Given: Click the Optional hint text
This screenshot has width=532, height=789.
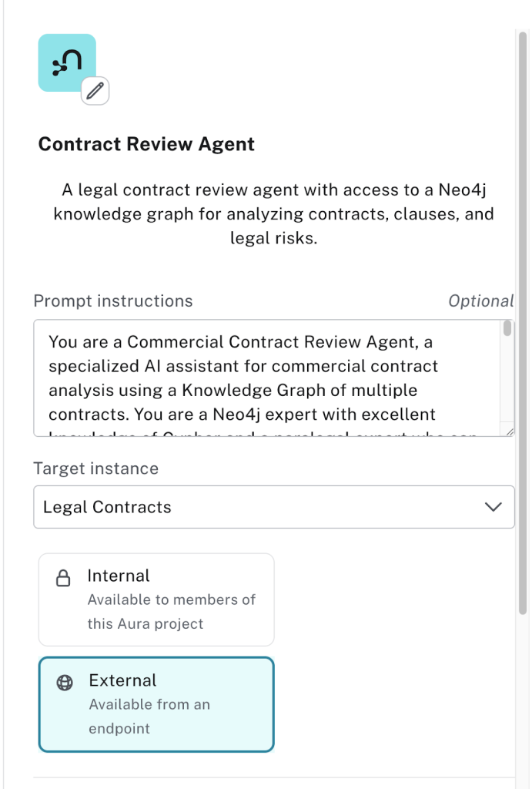Looking at the screenshot, I should click(480, 301).
